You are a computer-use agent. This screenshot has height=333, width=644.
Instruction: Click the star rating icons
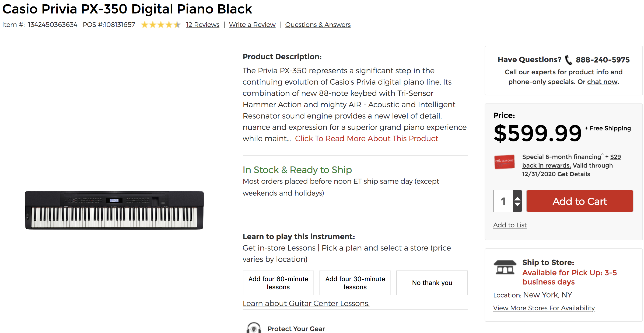[161, 25]
